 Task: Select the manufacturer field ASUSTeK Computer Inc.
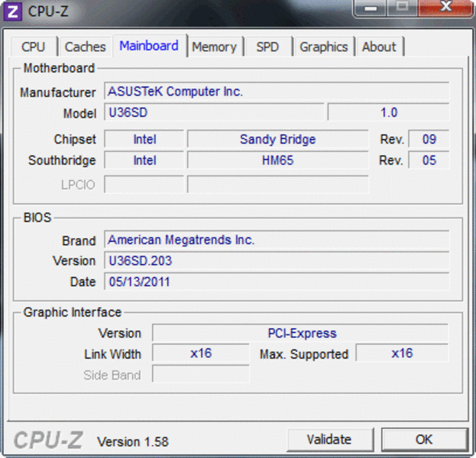277,91
